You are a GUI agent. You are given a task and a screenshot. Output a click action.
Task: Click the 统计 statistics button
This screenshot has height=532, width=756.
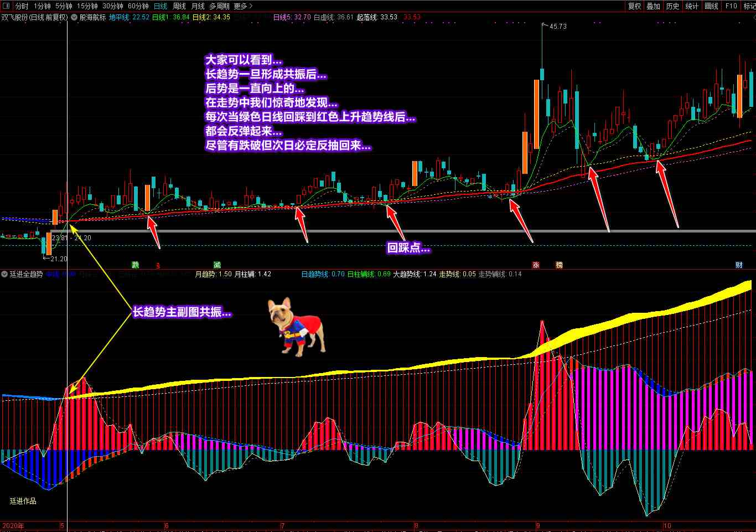(x=692, y=6)
